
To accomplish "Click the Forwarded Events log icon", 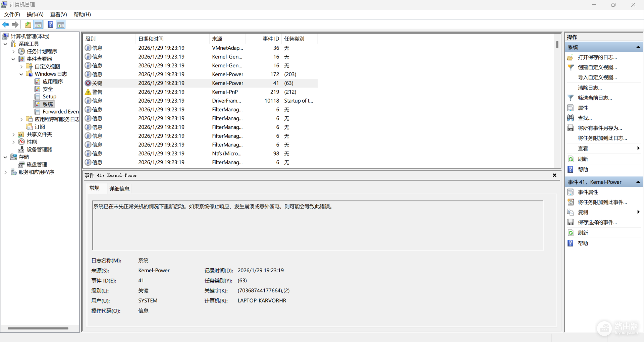I will 38,112.
